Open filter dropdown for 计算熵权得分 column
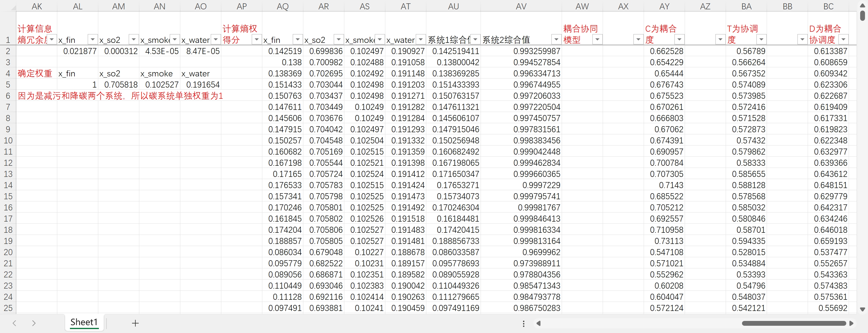 257,40
